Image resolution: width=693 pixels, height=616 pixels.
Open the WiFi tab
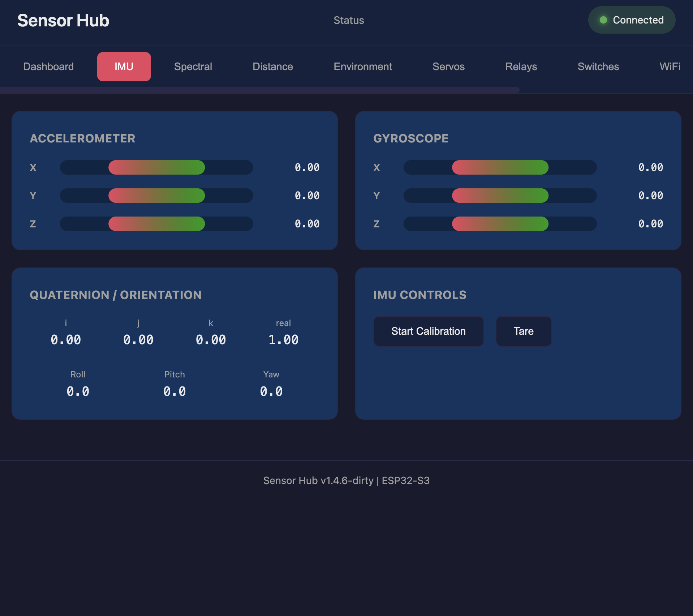pyautogui.click(x=670, y=67)
